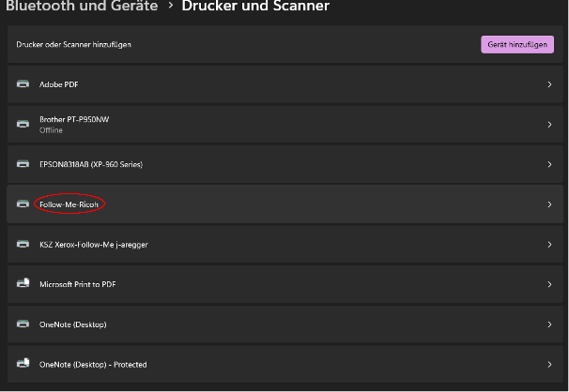Select the Adobe PDF text label
Image resolution: width=569 pixels, height=392 pixels.
(59, 84)
